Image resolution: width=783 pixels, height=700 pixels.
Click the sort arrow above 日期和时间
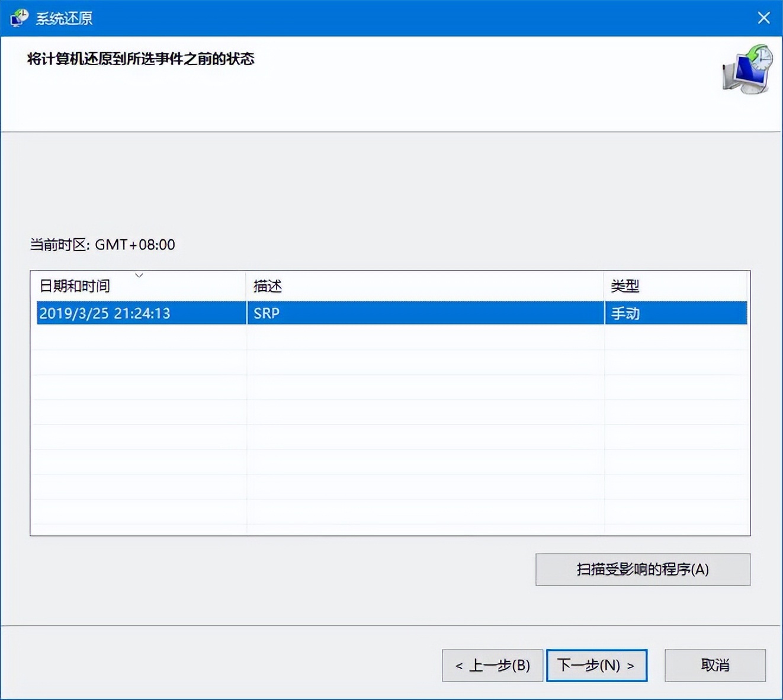140,275
